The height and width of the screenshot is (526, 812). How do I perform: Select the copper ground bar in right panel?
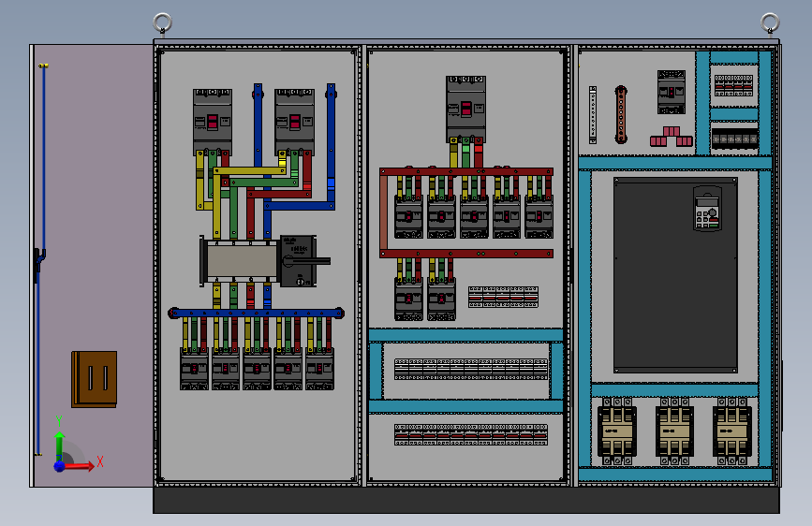coord(621,115)
